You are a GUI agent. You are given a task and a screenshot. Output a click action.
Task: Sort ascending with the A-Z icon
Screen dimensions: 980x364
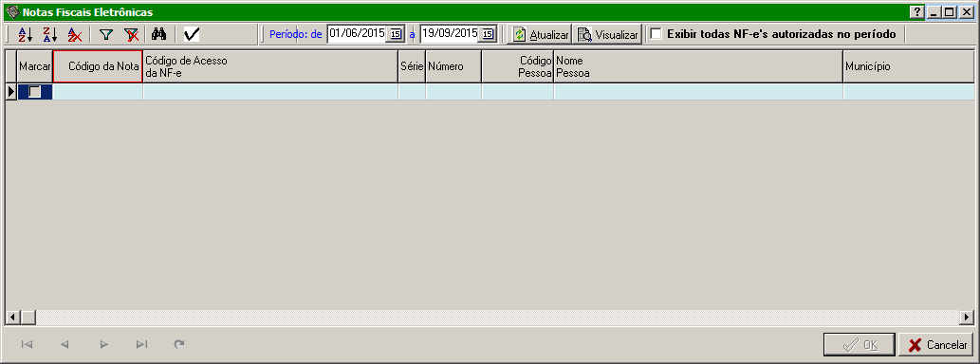coord(25,34)
